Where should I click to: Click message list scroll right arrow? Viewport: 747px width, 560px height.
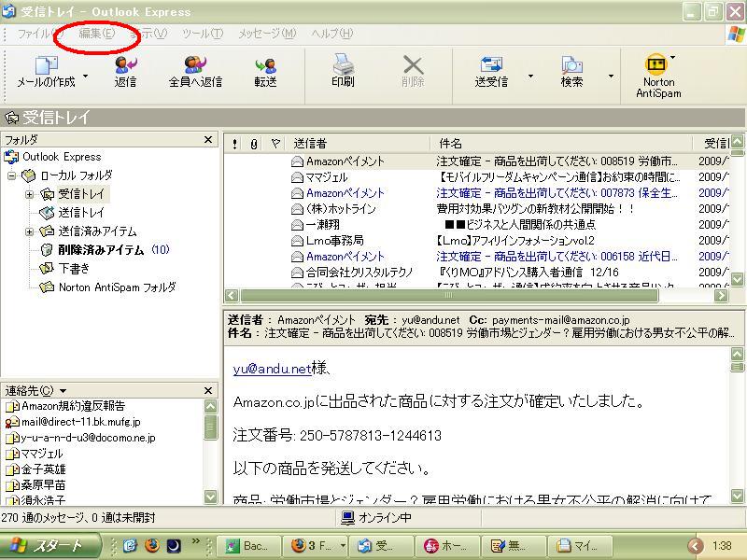(x=721, y=296)
